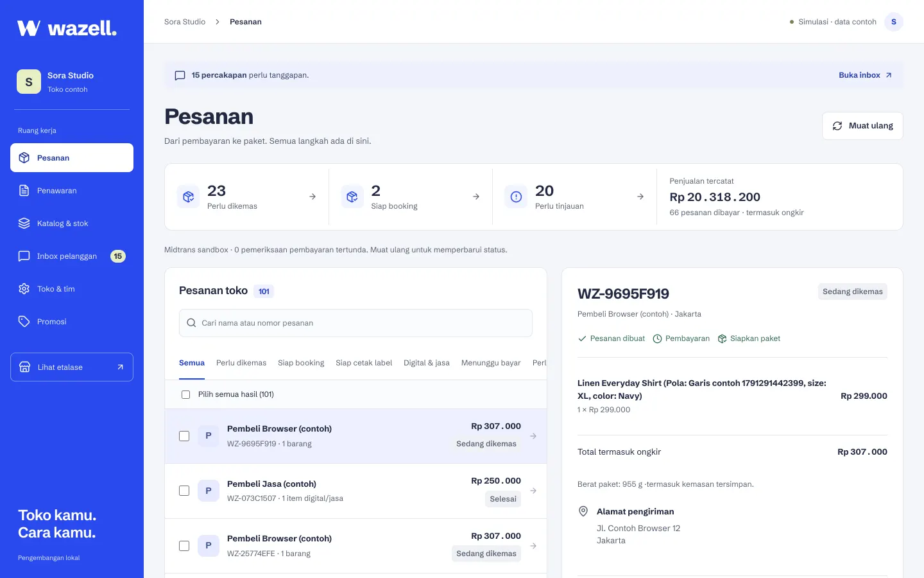924x578 pixels.
Task: Click the search magnifier icon
Action: click(x=191, y=323)
